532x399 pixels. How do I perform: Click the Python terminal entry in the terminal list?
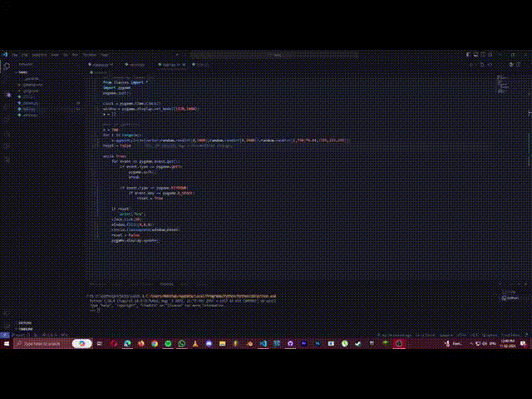coord(510,298)
